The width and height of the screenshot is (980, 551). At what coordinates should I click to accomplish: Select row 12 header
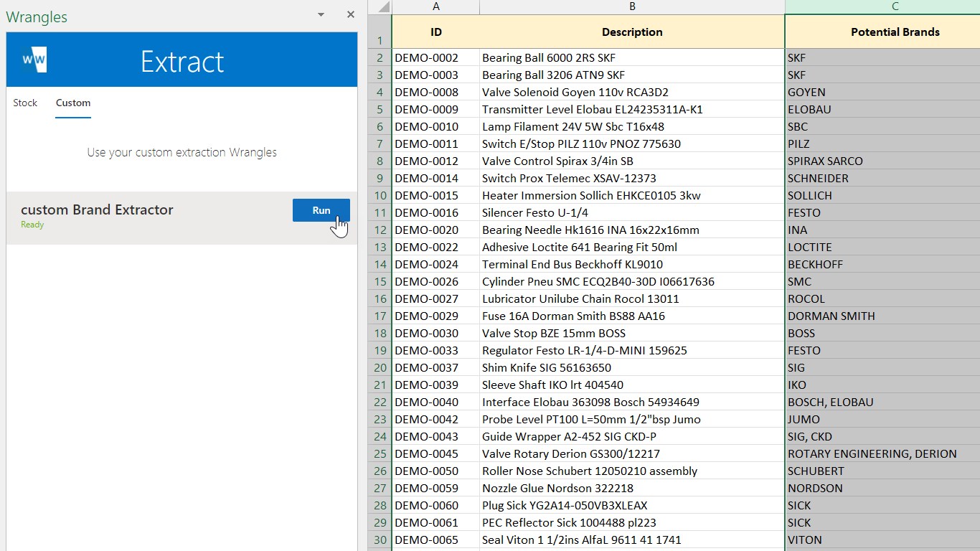pos(380,230)
